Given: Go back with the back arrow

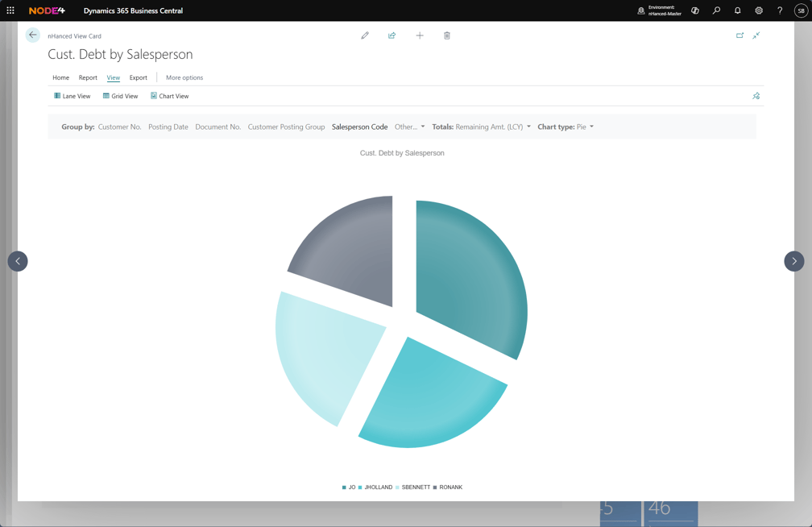Looking at the screenshot, I should 32,35.
